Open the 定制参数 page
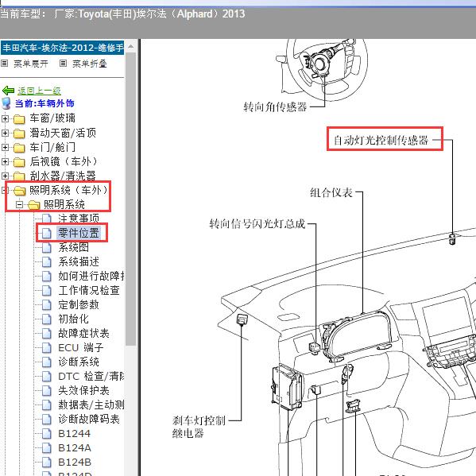This screenshot has width=476, height=476. pos(79,304)
